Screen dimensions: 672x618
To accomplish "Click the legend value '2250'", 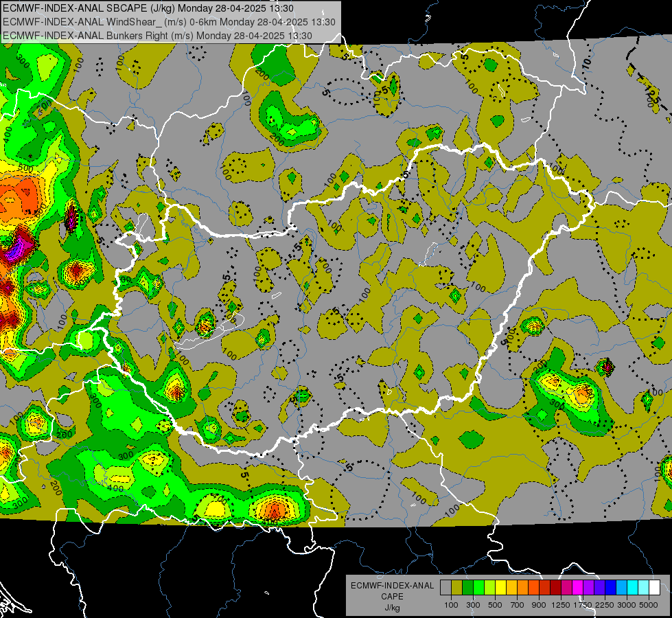I will click(x=605, y=605).
